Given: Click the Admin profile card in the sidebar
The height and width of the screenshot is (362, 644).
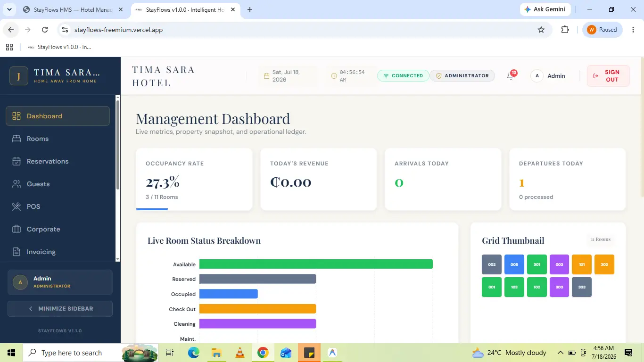Looking at the screenshot, I should coord(60,282).
